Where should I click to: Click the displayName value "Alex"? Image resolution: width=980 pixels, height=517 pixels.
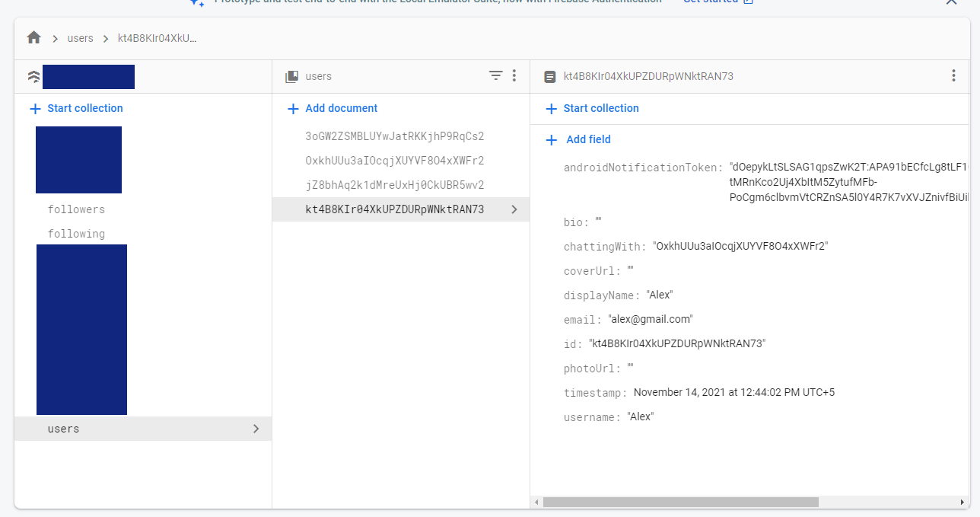tap(660, 295)
